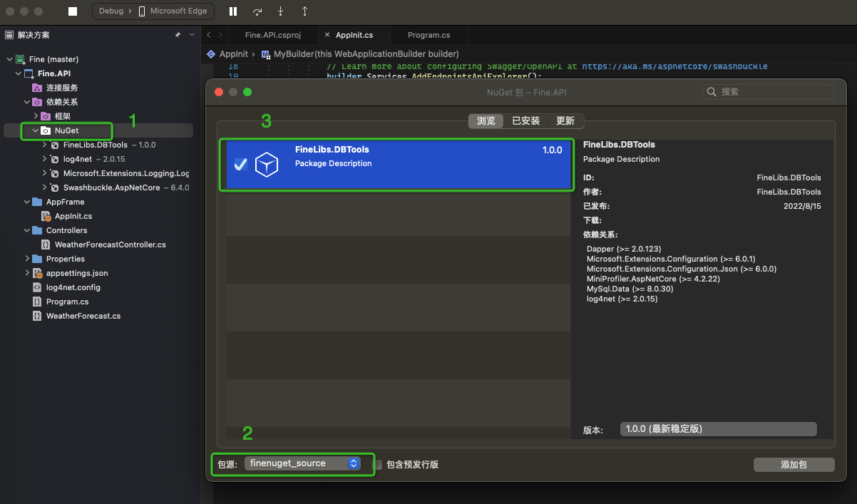This screenshot has height=504, width=857.
Task: Click the Step Over debug icon
Action: pos(257,11)
